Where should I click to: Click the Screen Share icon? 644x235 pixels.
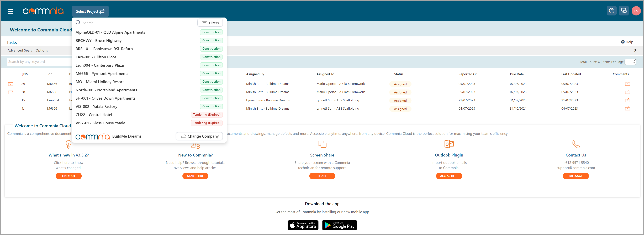tap(322, 144)
